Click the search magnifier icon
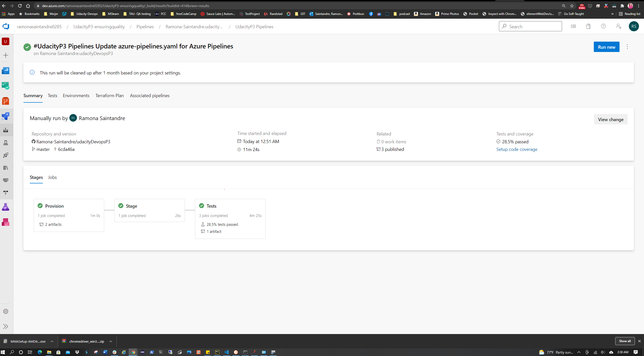This screenshot has width=644, height=356. (x=505, y=26)
